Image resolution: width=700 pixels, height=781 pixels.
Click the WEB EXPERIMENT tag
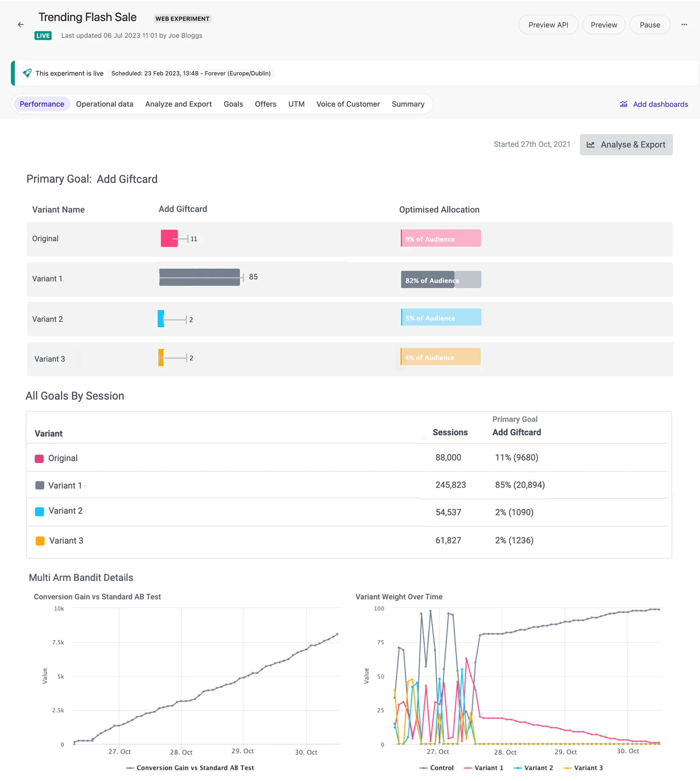(182, 19)
